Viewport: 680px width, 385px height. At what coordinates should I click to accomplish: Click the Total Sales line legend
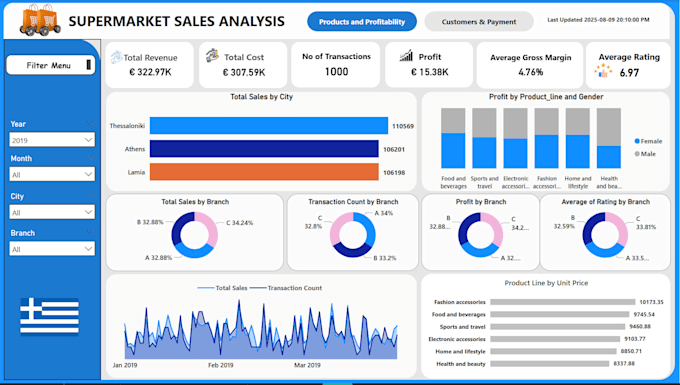[222, 288]
